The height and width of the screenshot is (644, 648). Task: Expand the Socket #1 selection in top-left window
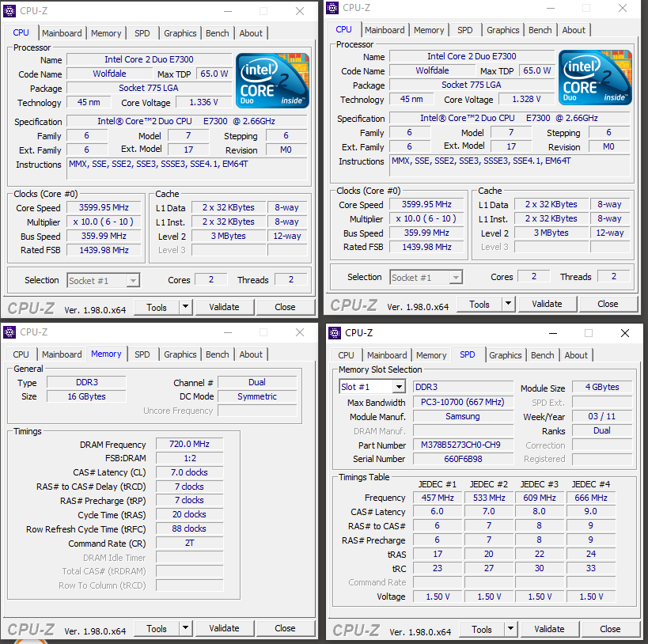tap(133, 281)
